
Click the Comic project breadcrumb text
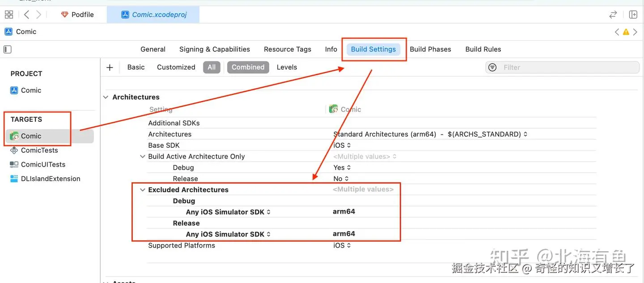pyautogui.click(x=26, y=31)
